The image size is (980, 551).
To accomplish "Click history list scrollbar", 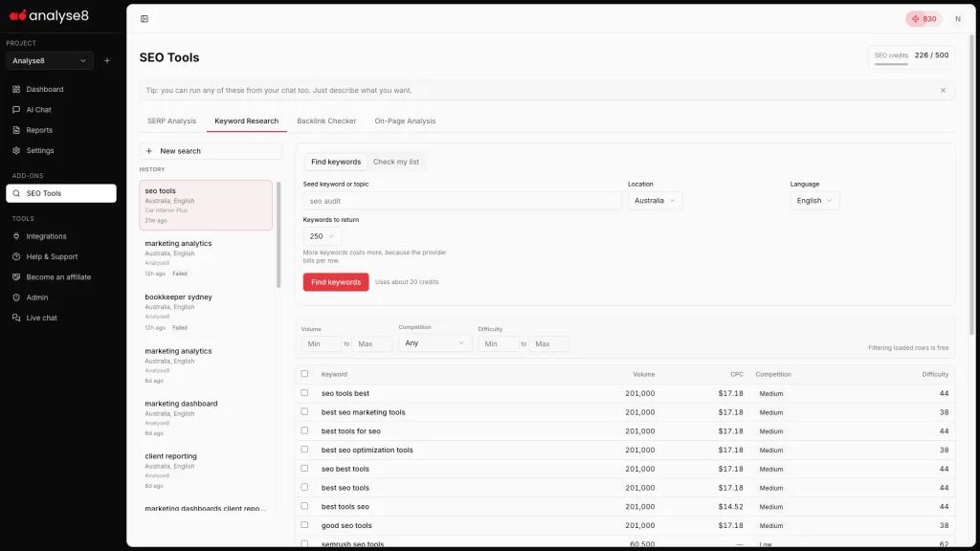I will [278, 235].
